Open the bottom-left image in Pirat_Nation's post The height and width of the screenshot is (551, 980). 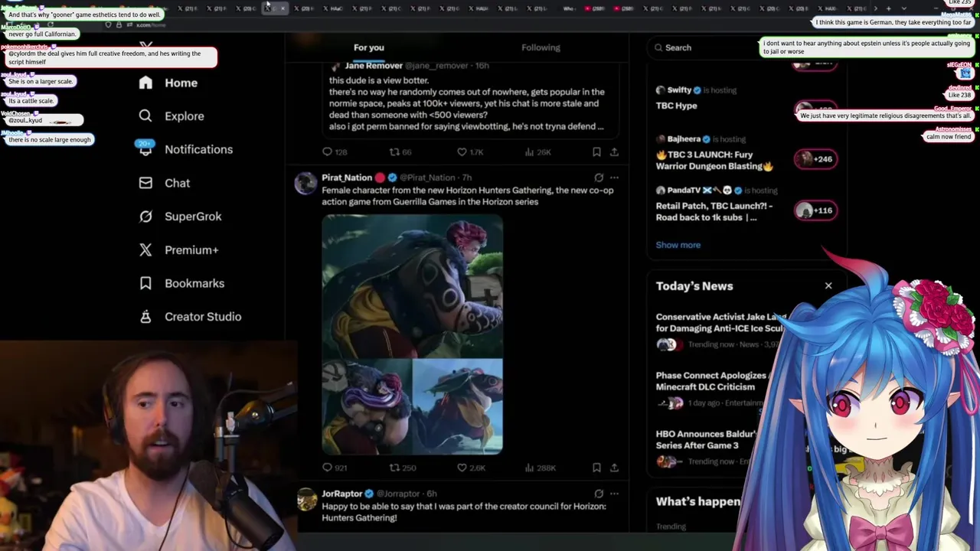tap(367, 406)
